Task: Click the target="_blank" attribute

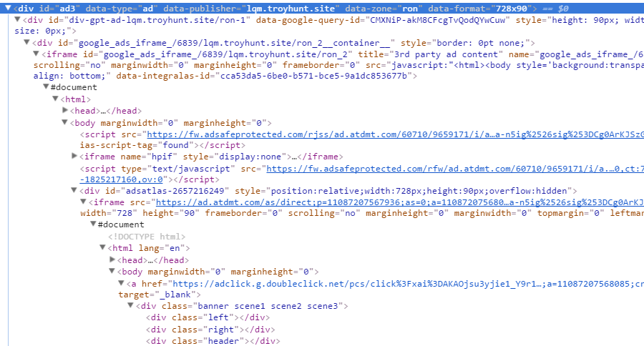Action: [x=157, y=295]
